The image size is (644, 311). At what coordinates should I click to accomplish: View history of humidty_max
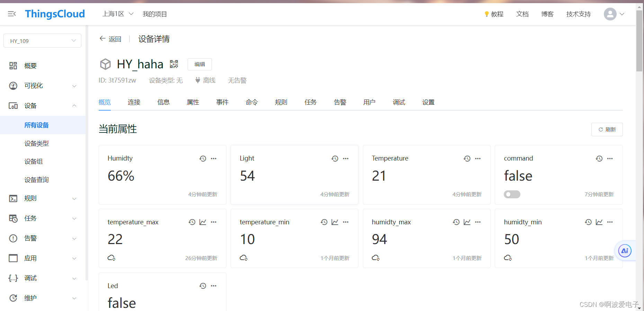(x=456, y=222)
